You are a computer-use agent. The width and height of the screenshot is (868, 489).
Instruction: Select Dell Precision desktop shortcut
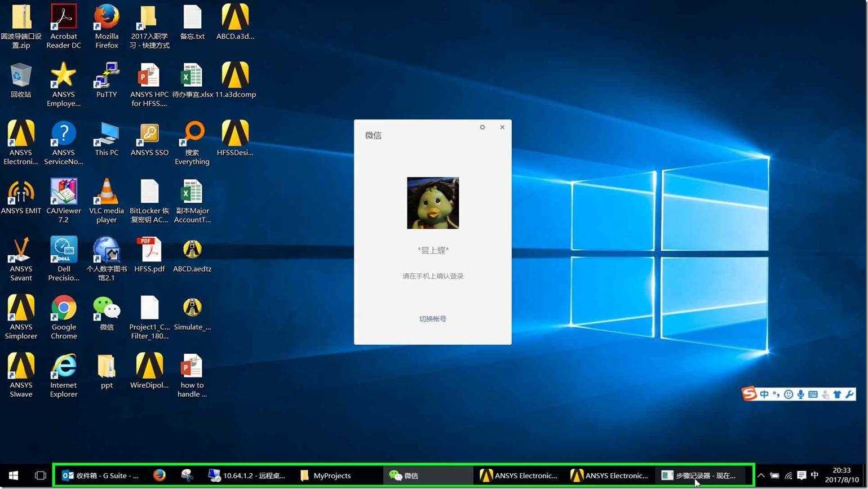click(63, 259)
